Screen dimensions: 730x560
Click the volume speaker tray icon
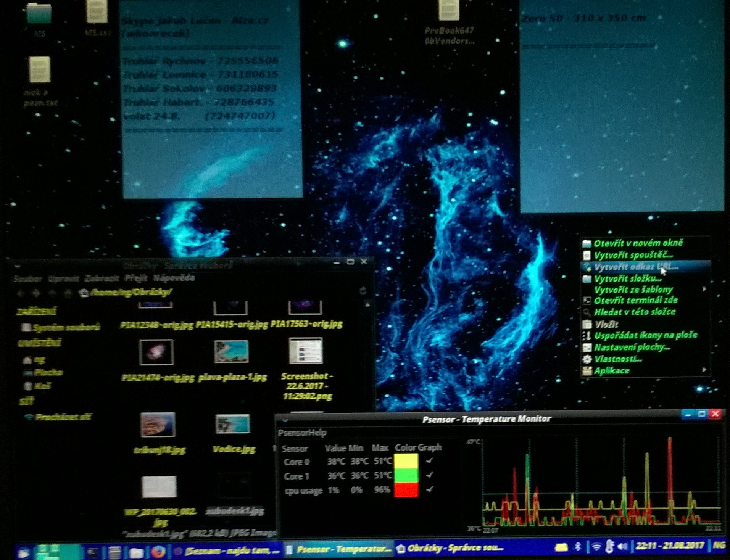click(622, 547)
